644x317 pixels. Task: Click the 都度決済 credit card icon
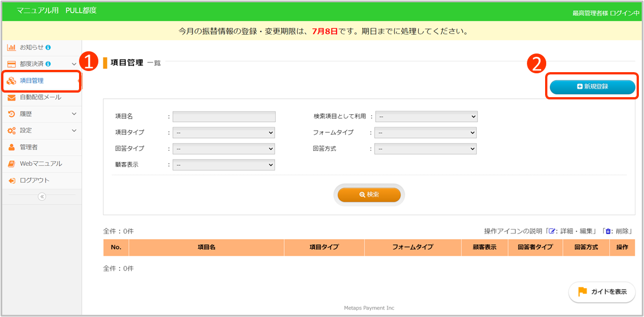pos(11,64)
